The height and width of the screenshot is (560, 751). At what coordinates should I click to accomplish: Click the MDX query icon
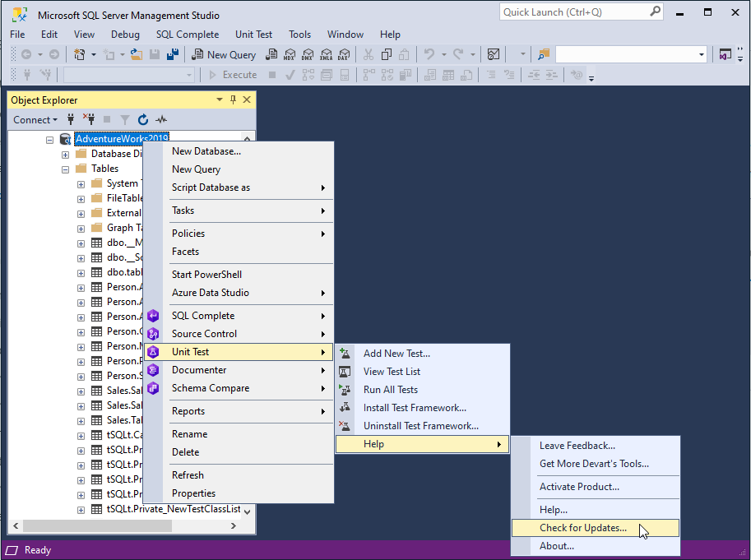290,55
